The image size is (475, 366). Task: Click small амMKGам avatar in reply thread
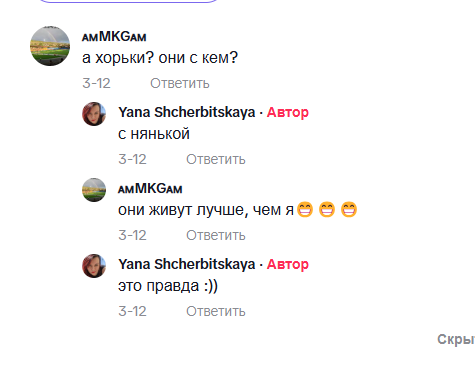pos(94,190)
